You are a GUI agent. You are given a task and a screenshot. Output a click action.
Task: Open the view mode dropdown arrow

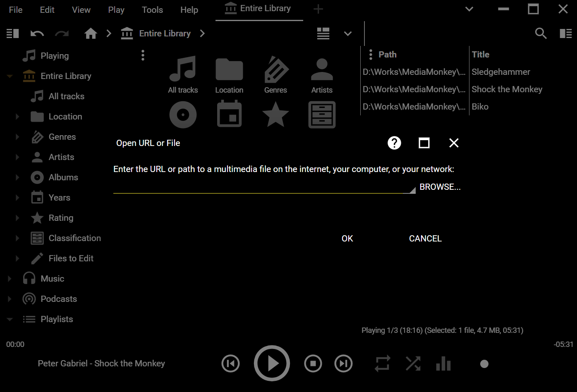pos(348,33)
